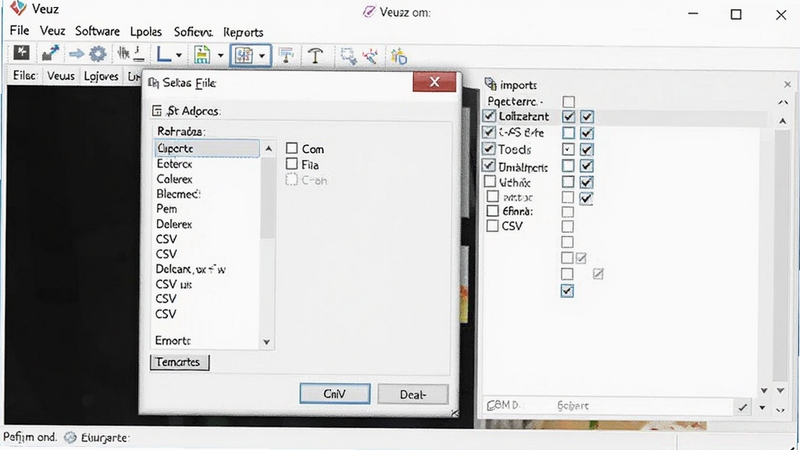800x450 pixels.
Task: Click the imports panel scroll-up arrow
Action: 782,121
